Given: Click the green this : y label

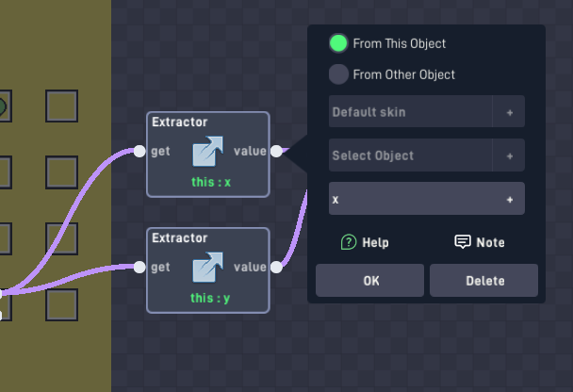Looking at the screenshot, I should pyautogui.click(x=210, y=298).
